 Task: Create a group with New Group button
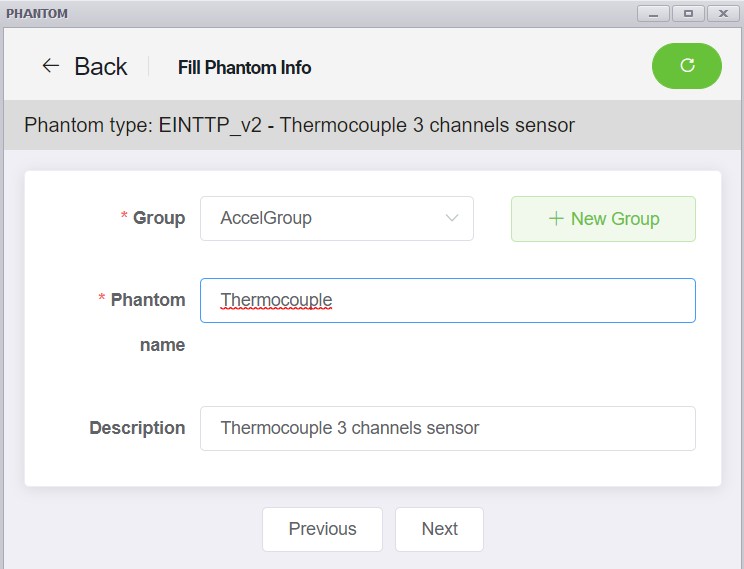(x=603, y=219)
